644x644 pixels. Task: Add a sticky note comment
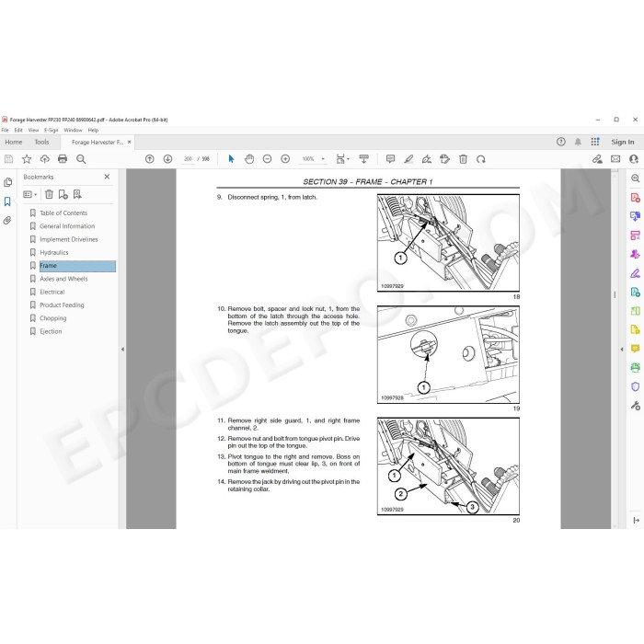pos(391,159)
